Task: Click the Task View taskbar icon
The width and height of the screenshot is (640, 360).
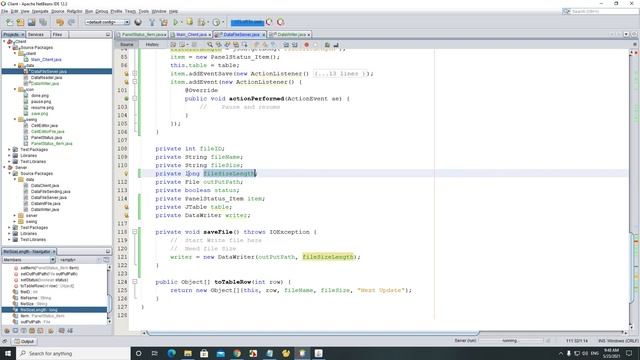Action: 154,353
